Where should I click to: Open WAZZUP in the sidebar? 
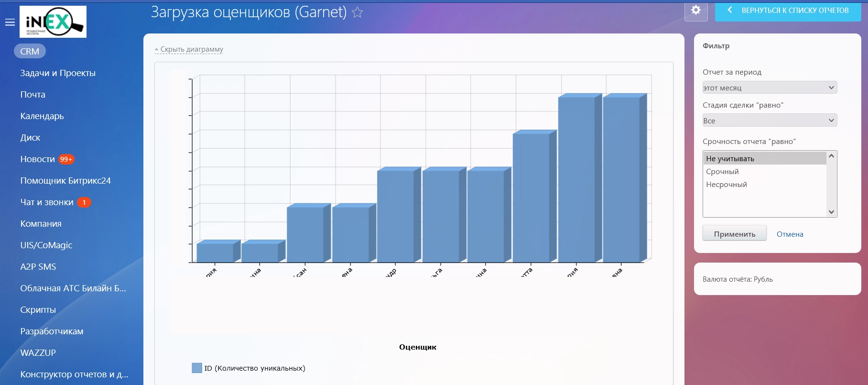click(38, 352)
